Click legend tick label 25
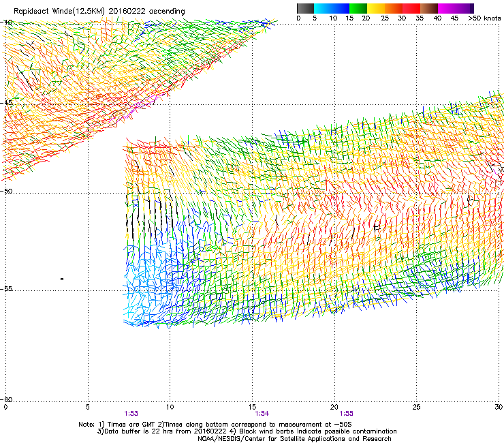504x443 pixels. click(385, 18)
